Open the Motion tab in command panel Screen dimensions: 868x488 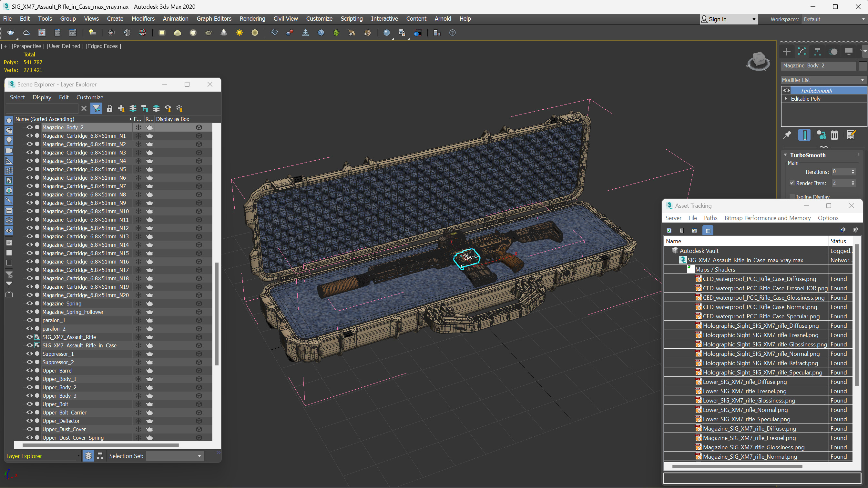[x=833, y=52]
